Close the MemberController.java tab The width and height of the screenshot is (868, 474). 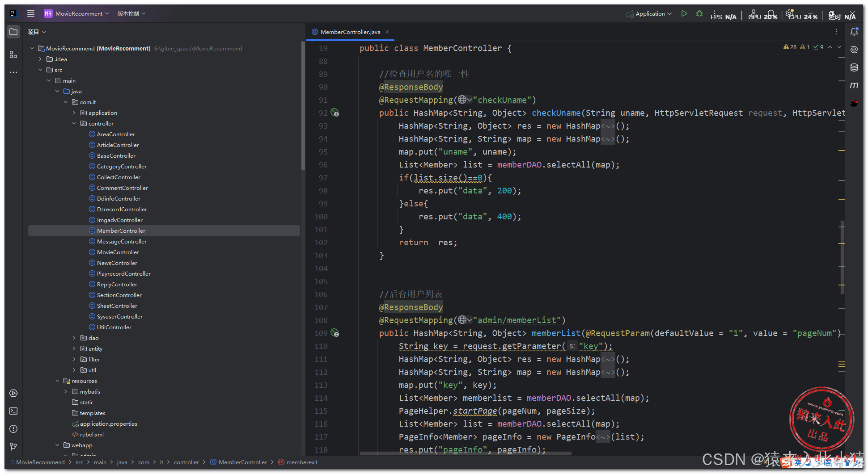(387, 32)
